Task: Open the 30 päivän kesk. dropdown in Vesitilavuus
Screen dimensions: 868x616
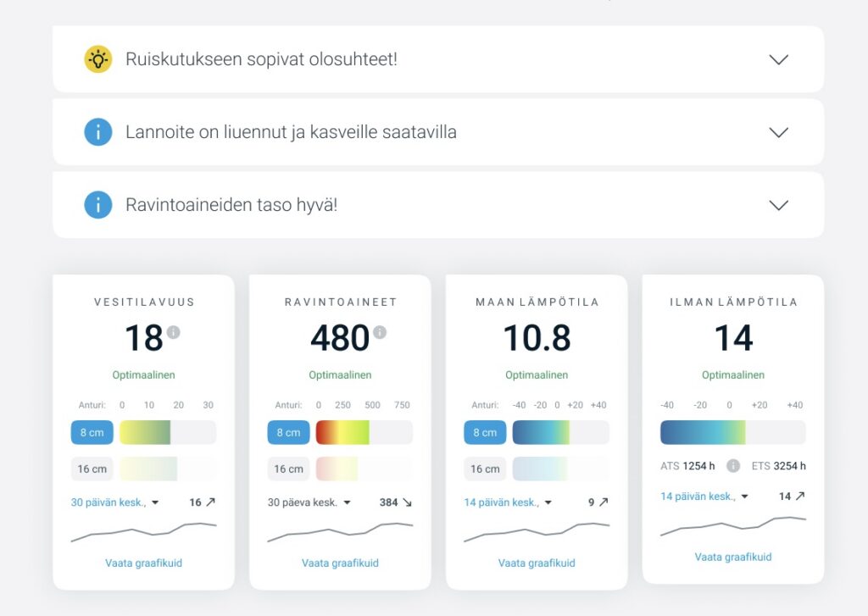Action: click(x=114, y=502)
